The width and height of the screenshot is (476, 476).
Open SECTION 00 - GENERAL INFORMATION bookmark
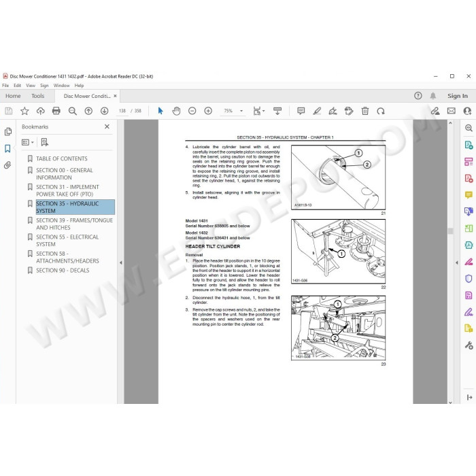click(65, 174)
